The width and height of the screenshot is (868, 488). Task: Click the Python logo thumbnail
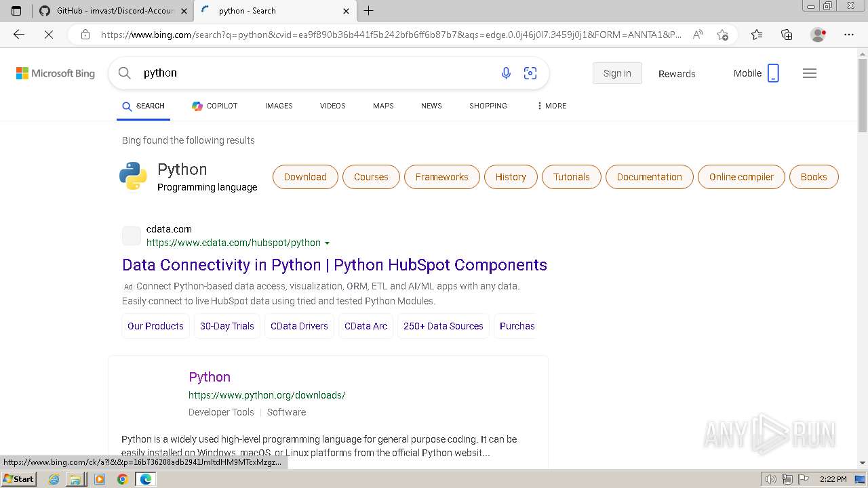coord(133,176)
